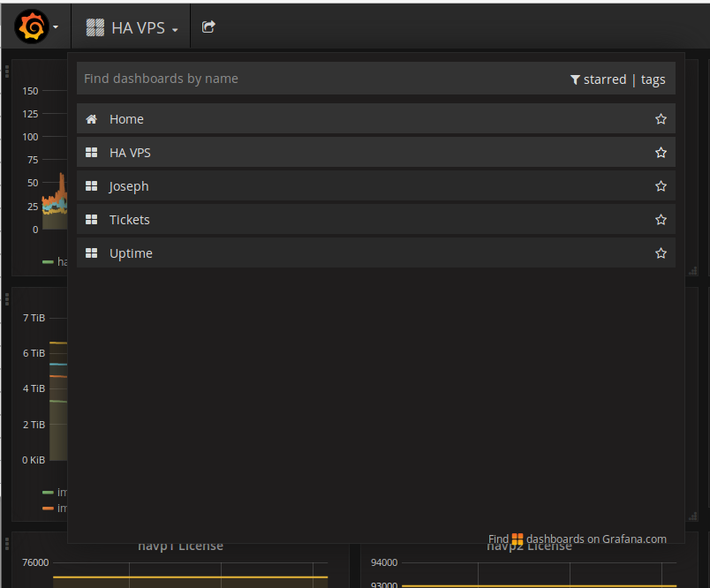The height and width of the screenshot is (588, 710).
Task: Toggle star on Tickets dashboard
Action: click(661, 220)
